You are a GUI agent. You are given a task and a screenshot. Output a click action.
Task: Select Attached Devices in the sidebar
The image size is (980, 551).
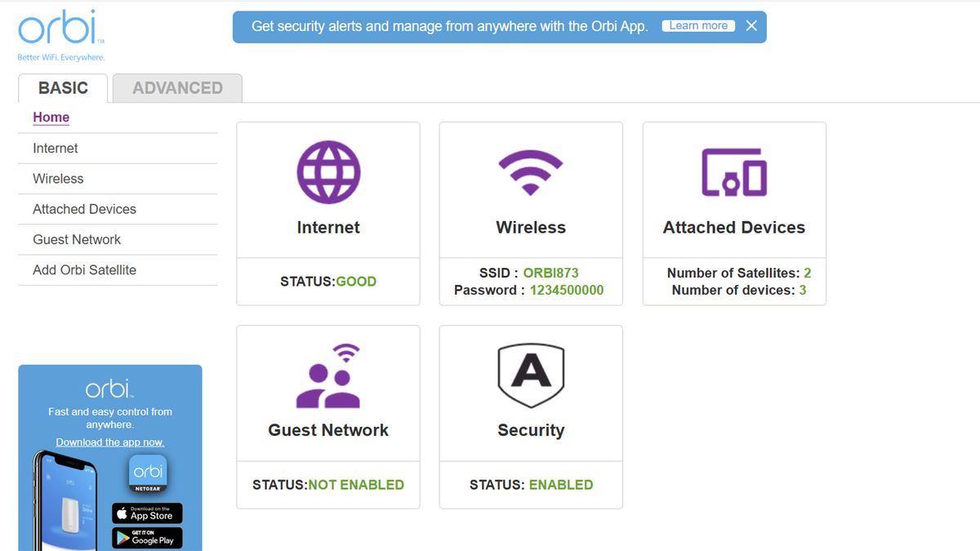(84, 209)
